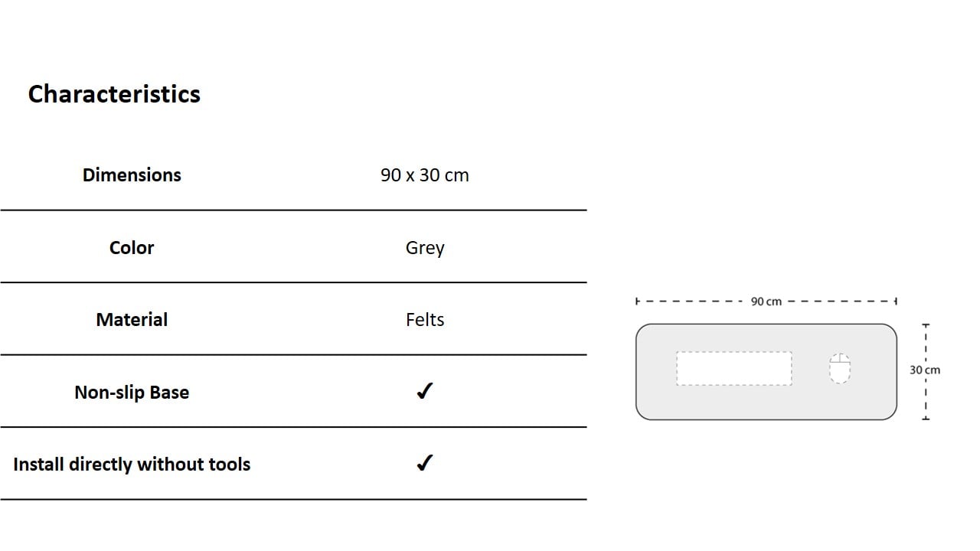Click right end tick of 90 cm dimension line
980x551 pixels.
[x=895, y=302]
